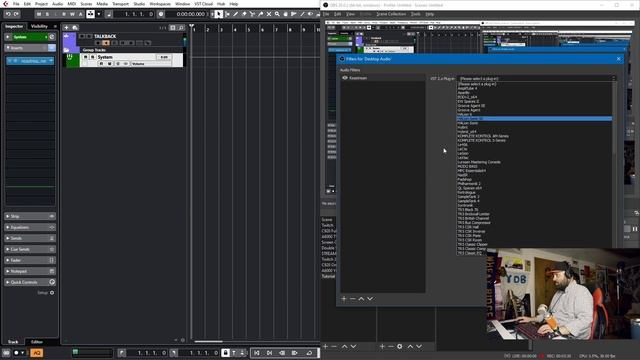Open Quick Controls circular icon
The width and height of the screenshot is (640, 360).
coord(52,282)
